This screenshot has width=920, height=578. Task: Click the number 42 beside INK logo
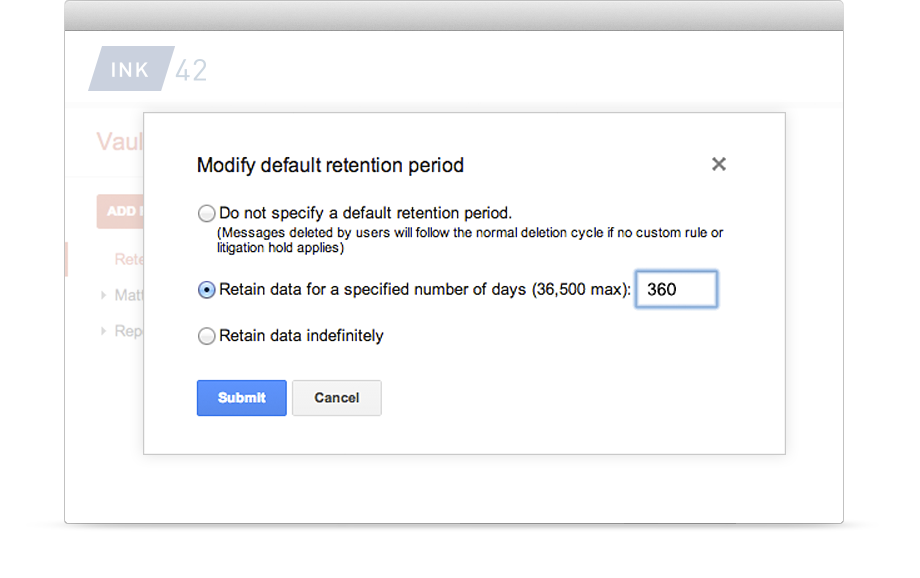[x=191, y=70]
